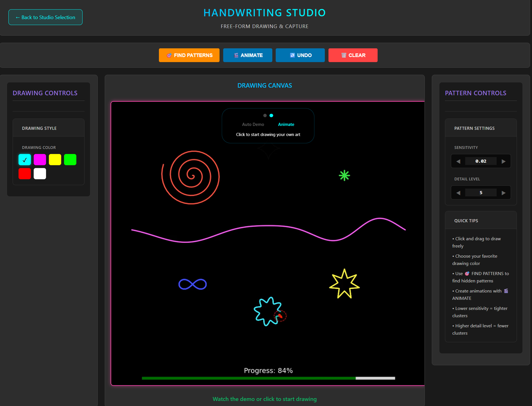This screenshot has width=532, height=406.
Task: Select the green color swatch
Action: click(70, 160)
